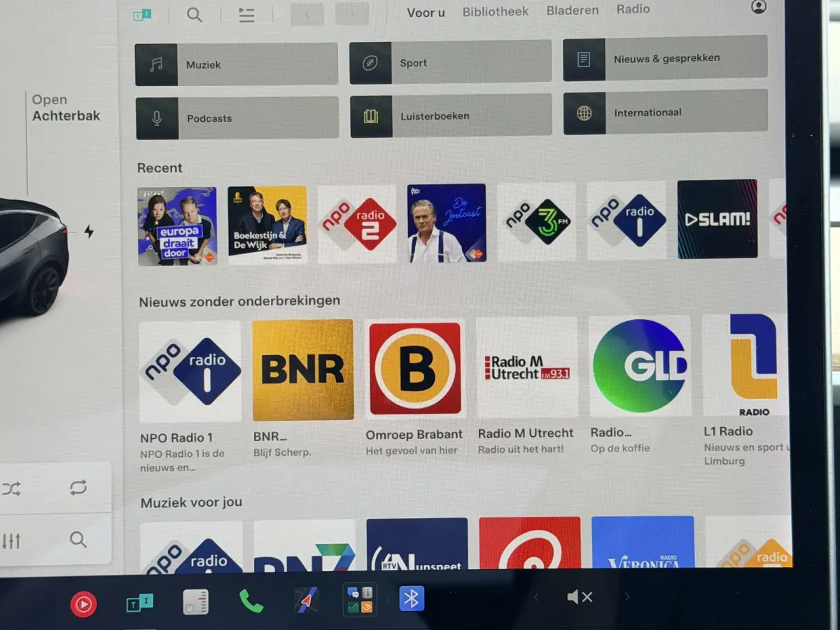Open the account profile icon
840x630 pixels.
[758, 6]
